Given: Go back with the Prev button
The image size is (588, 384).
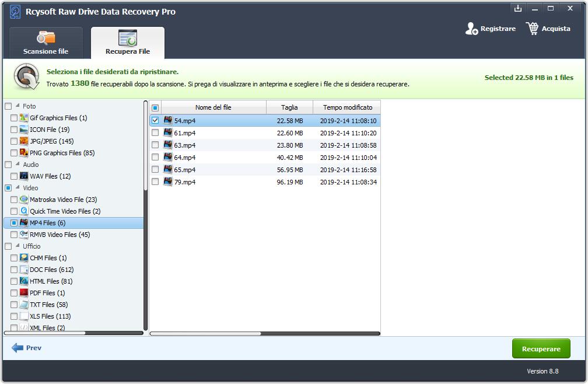Looking at the screenshot, I should click(27, 348).
